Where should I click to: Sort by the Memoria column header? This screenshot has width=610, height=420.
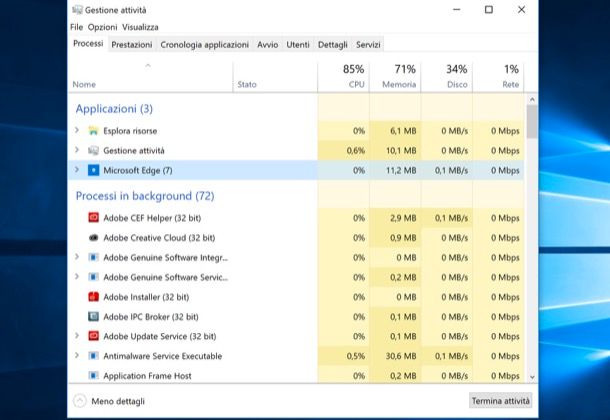coord(395,77)
